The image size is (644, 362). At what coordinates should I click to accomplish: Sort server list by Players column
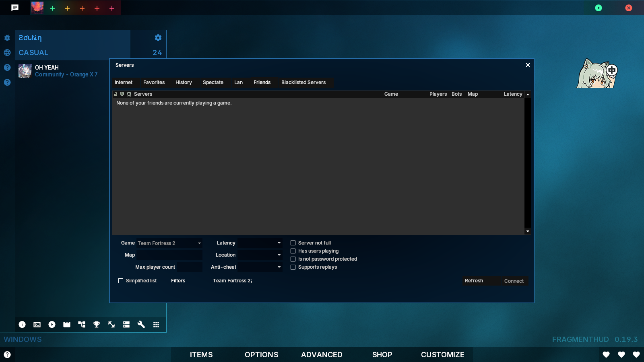point(438,94)
